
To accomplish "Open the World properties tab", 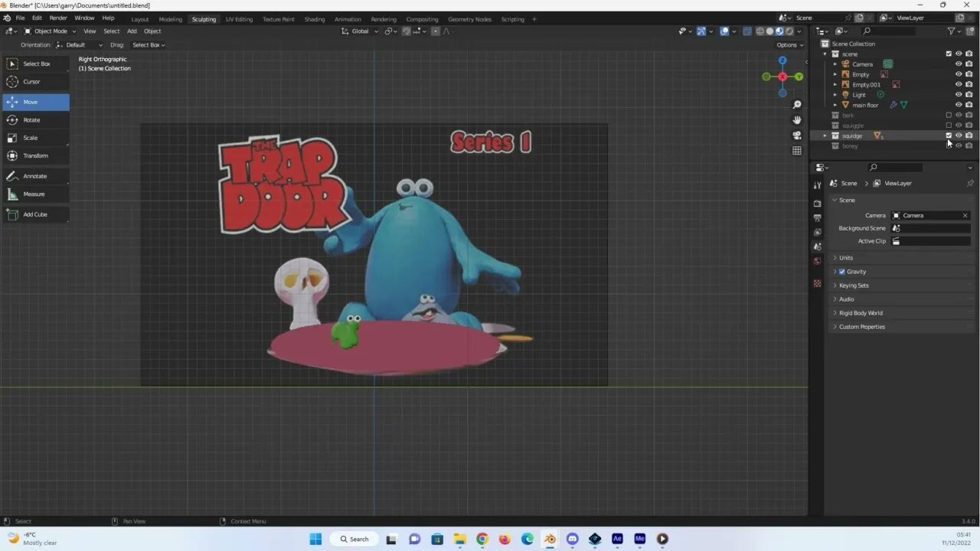I will 817,261.
